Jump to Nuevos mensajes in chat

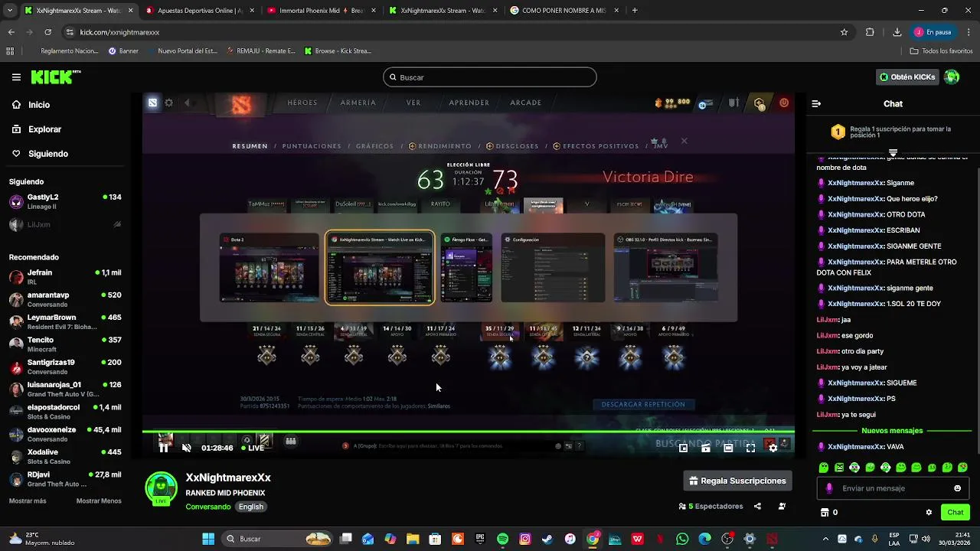pyautogui.click(x=892, y=431)
